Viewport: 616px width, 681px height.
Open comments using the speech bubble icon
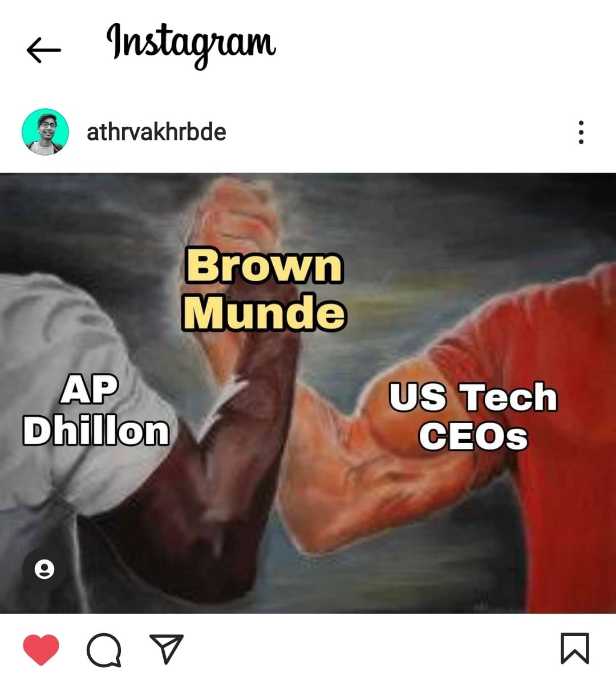(104, 649)
